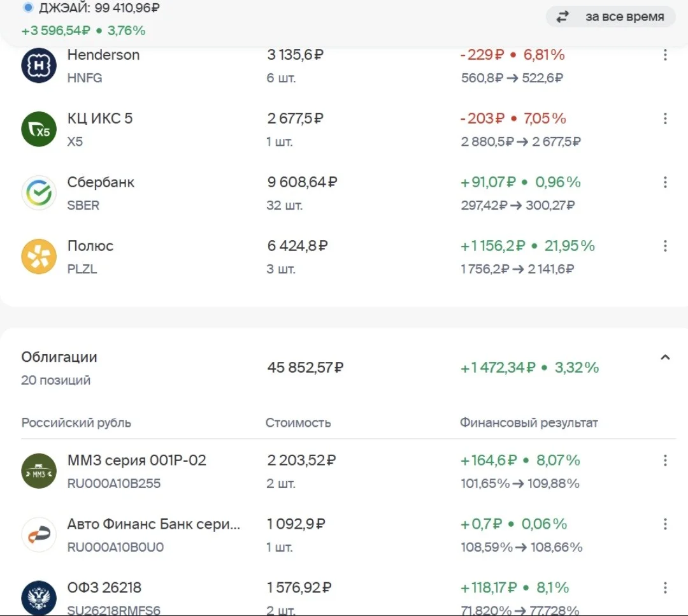
Task: Click the bonds total value 45 852,57₽
Action: tap(305, 367)
